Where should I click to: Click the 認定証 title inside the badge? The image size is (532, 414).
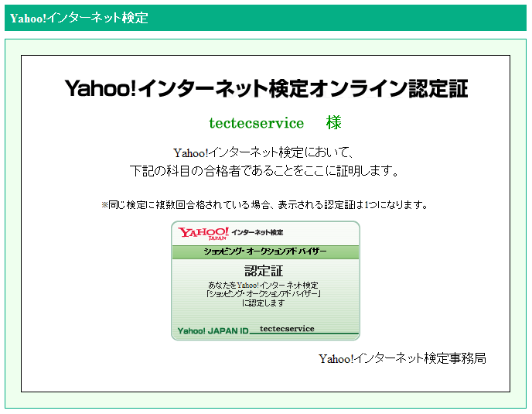pos(264,271)
